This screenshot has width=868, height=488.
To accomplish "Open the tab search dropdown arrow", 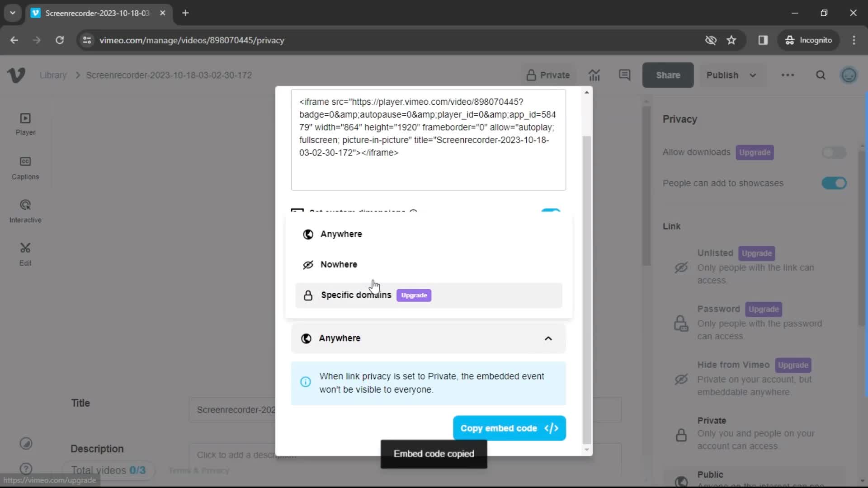I will pos(13,13).
